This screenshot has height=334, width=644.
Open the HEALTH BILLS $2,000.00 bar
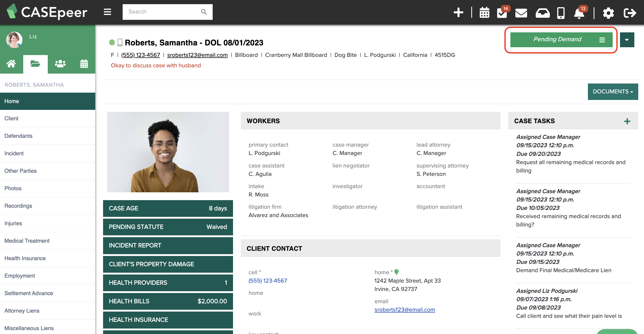click(168, 301)
